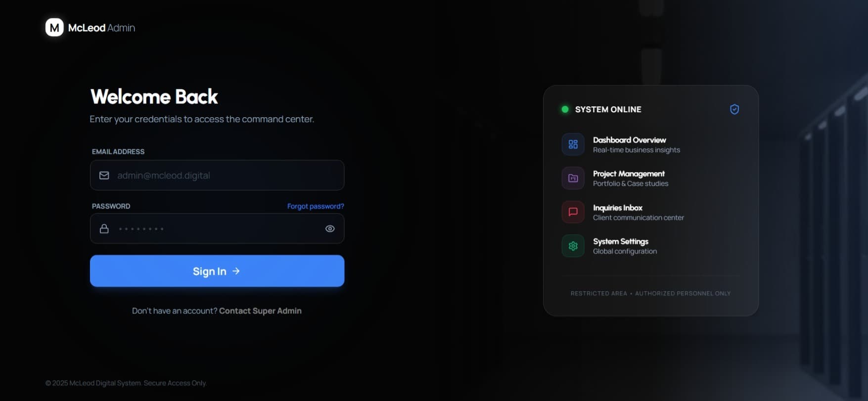Toggle password visibility with eye icon
This screenshot has width=868, height=401.
point(330,228)
